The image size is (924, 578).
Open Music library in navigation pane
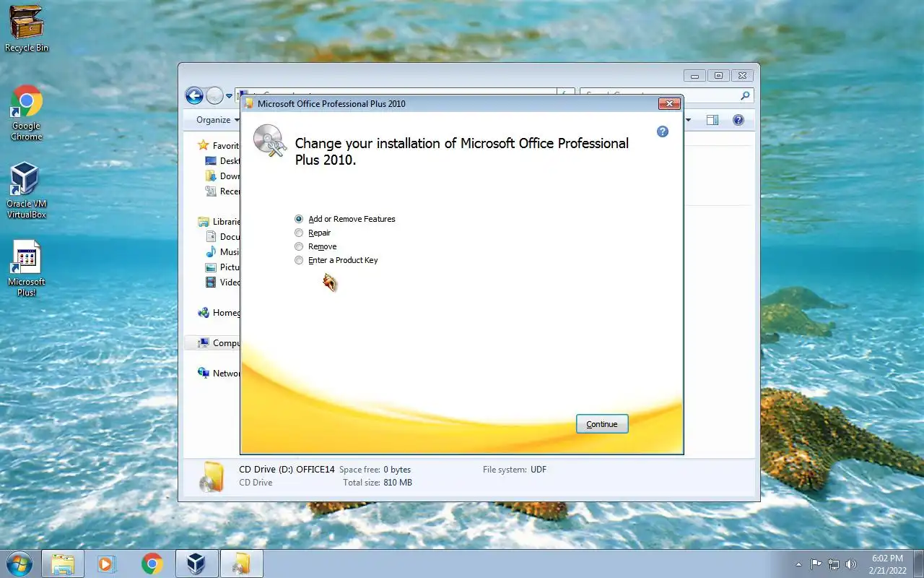[x=222, y=252]
